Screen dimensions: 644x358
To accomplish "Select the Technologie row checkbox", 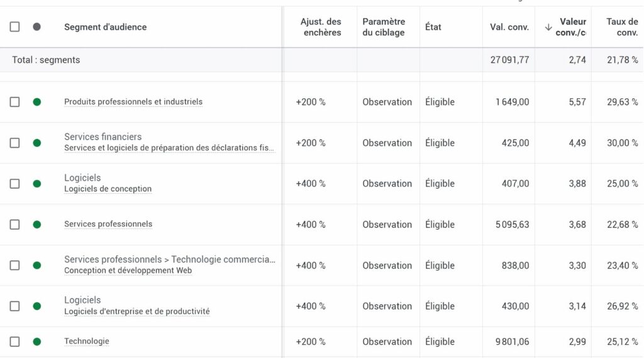I will click(14, 342).
